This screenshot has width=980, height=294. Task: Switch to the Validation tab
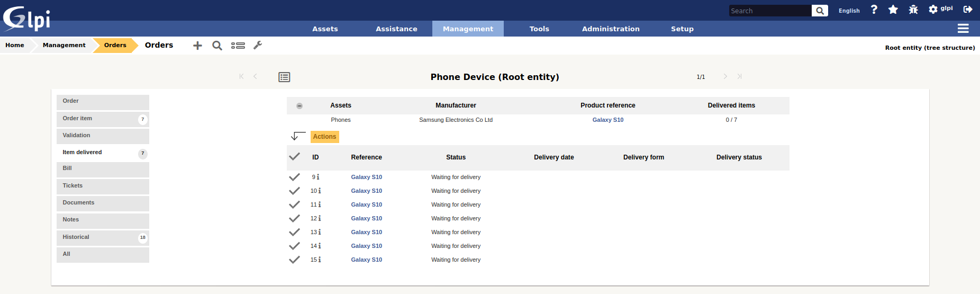103,136
